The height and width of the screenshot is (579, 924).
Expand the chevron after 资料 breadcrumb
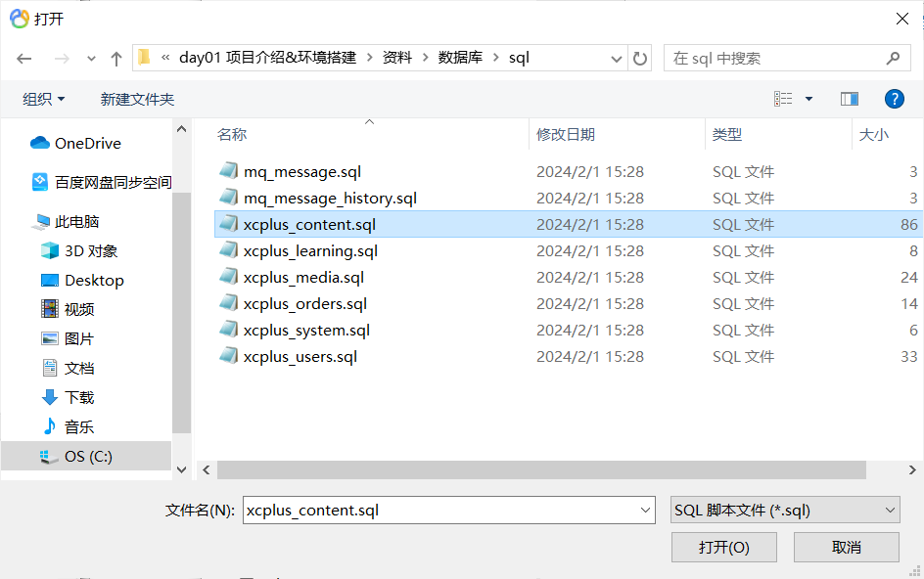pos(425,58)
